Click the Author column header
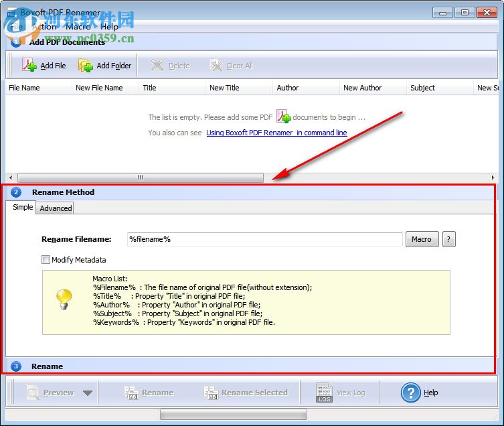504x426 pixels. tap(306, 88)
